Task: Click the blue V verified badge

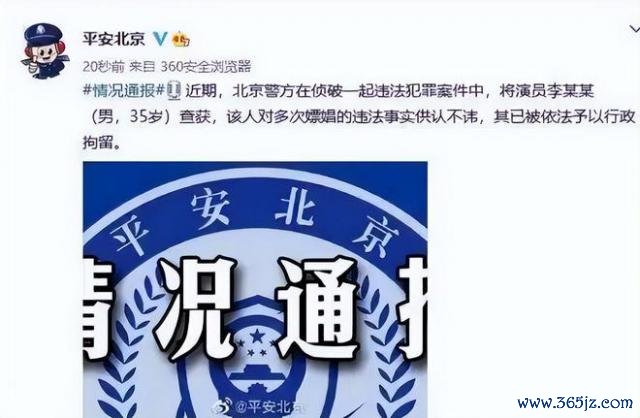Action: pos(160,39)
